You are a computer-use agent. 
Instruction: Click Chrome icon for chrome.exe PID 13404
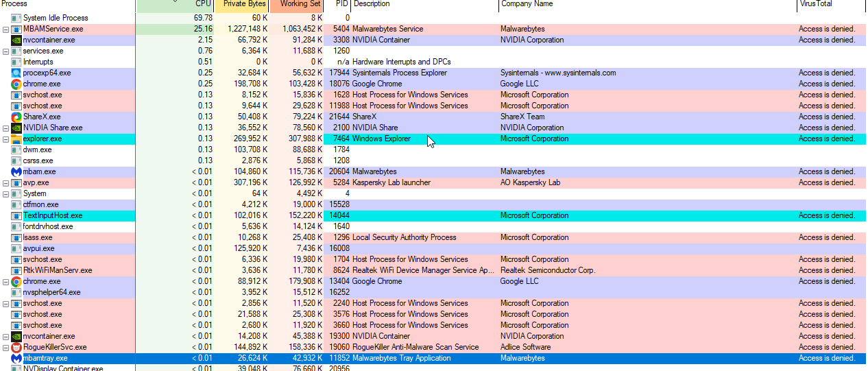pos(16,281)
